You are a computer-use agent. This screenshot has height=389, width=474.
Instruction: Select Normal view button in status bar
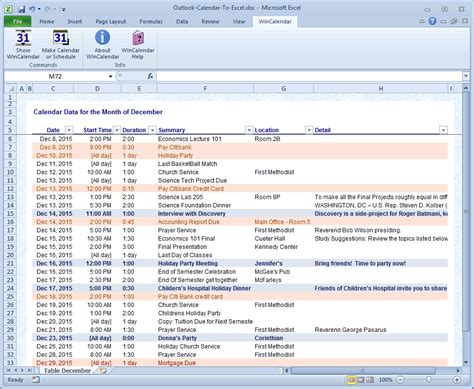click(x=351, y=380)
